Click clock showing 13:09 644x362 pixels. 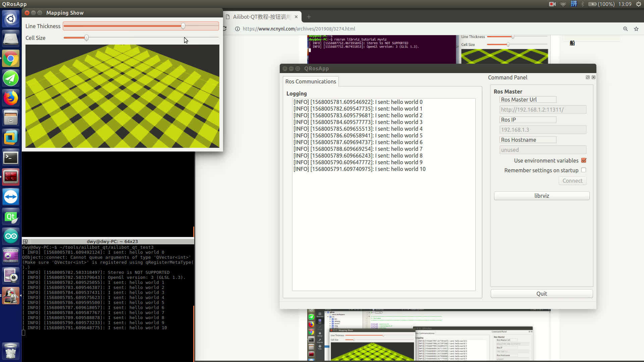(x=625, y=4)
